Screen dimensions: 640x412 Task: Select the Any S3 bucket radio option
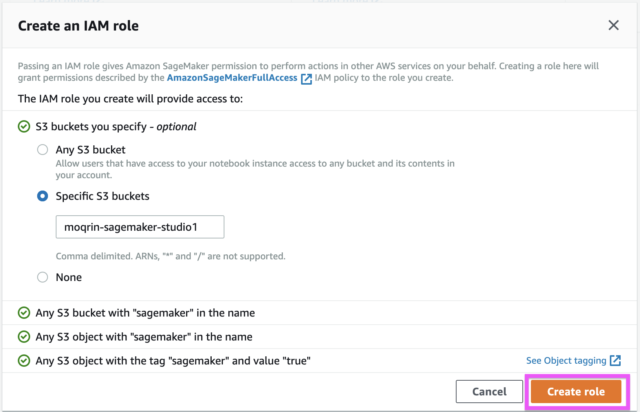(42, 149)
